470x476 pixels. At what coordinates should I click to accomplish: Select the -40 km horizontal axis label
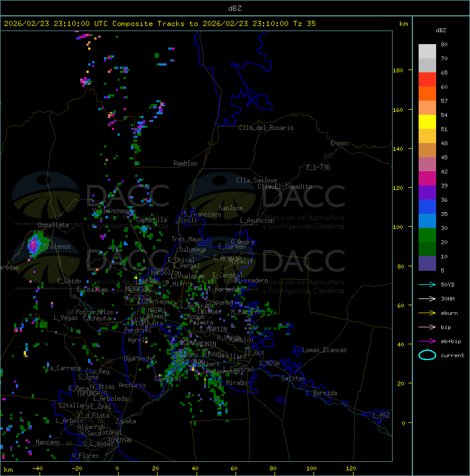pos(37,469)
